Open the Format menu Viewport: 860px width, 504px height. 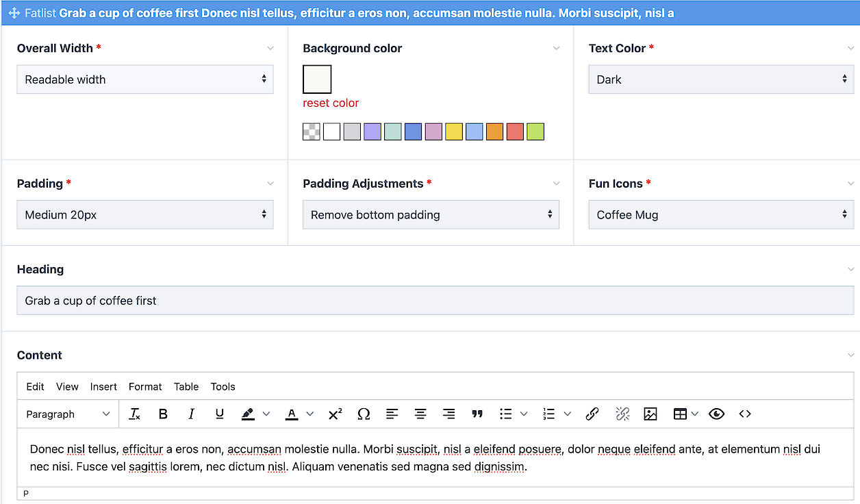tap(145, 387)
